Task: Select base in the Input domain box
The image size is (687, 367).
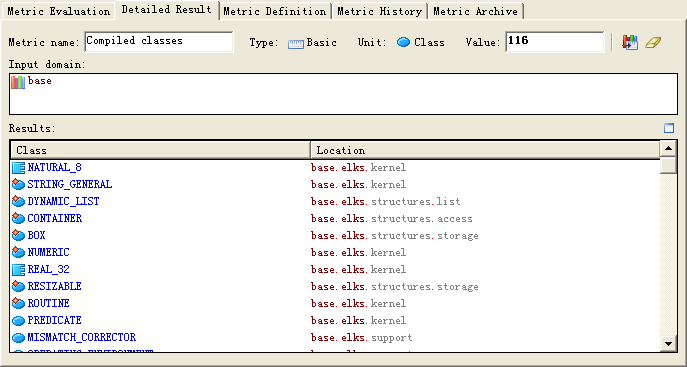Action: click(39, 81)
